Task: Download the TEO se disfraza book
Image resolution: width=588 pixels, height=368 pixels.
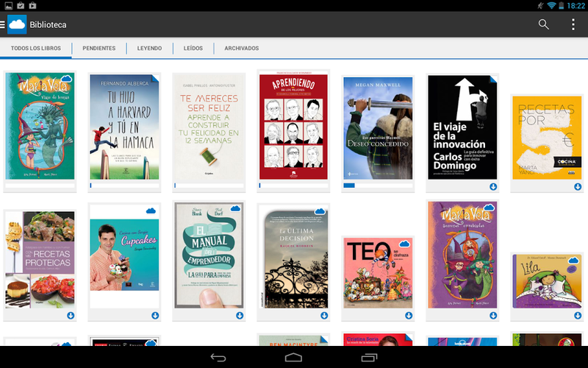Action: (409, 316)
